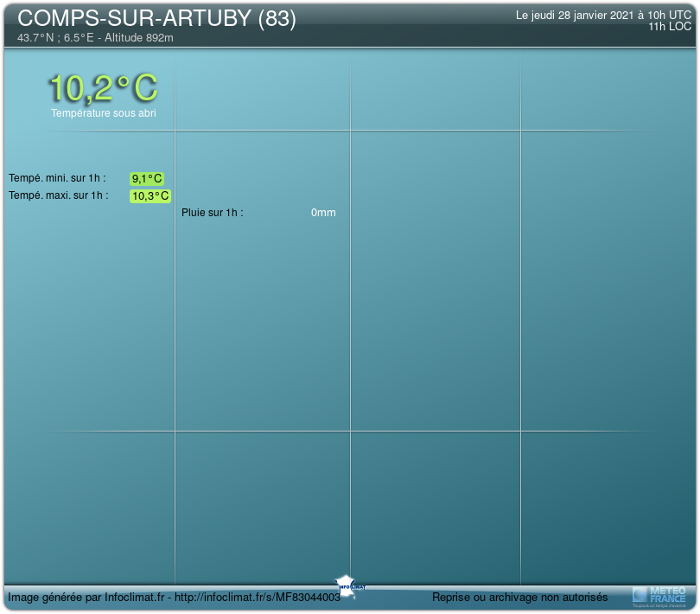Click the COMPS-SUR-ARTUBY station title

point(135,20)
